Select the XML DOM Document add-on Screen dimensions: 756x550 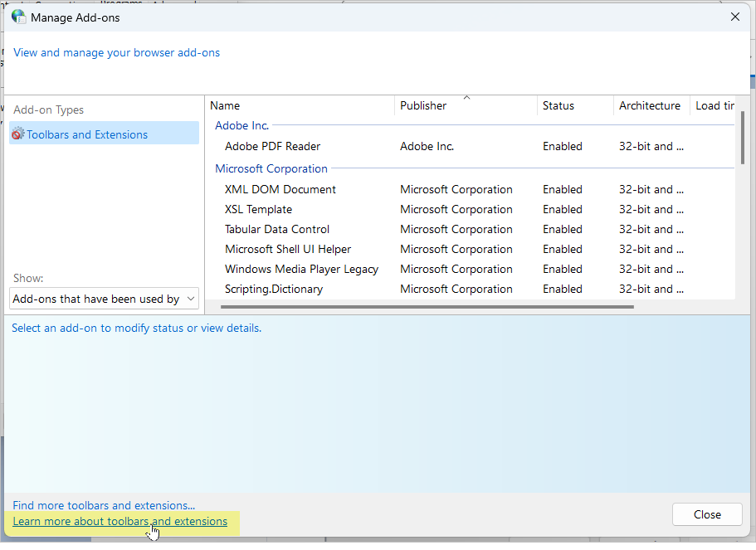[280, 189]
